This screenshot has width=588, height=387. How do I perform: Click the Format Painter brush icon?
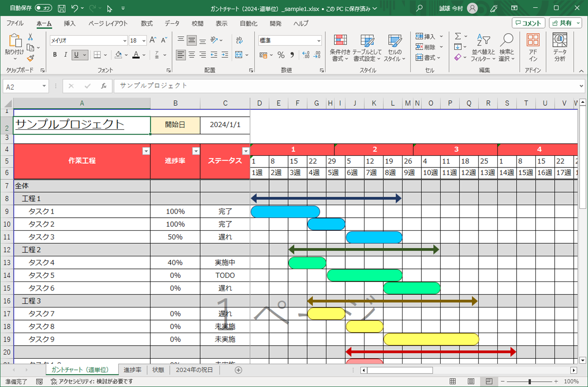point(31,58)
